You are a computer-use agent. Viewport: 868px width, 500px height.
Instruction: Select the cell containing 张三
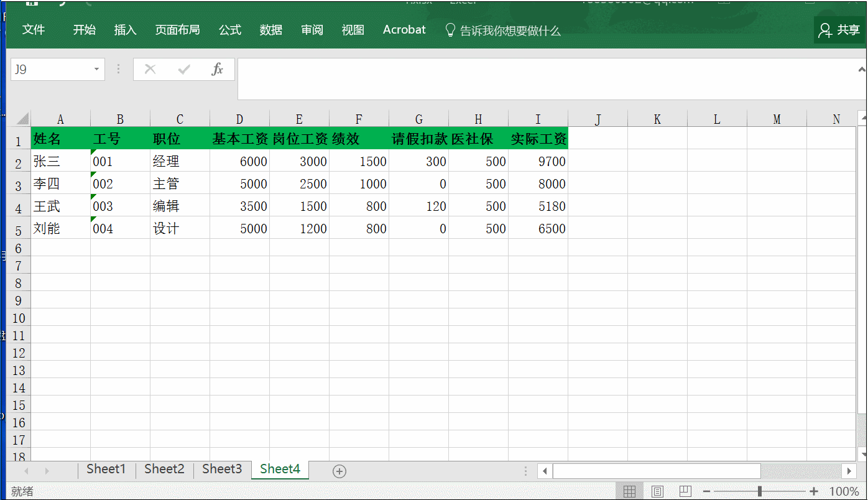(x=60, y=161)
